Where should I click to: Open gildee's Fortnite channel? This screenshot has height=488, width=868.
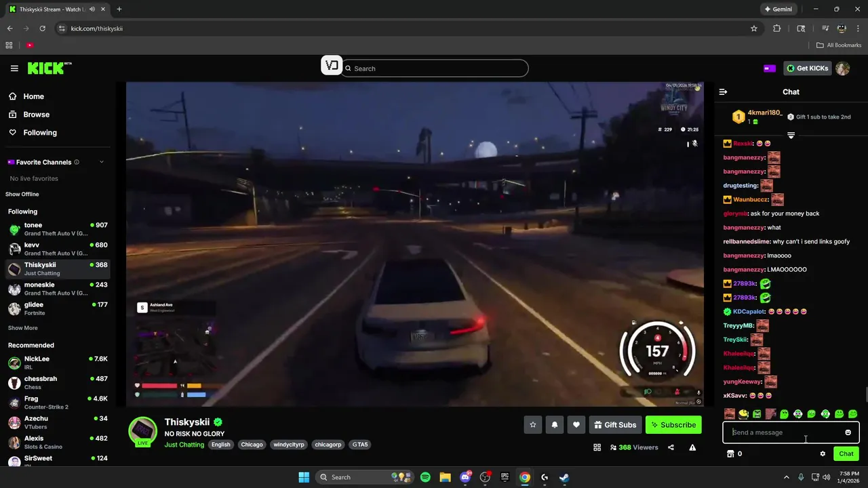click(57, 308)
